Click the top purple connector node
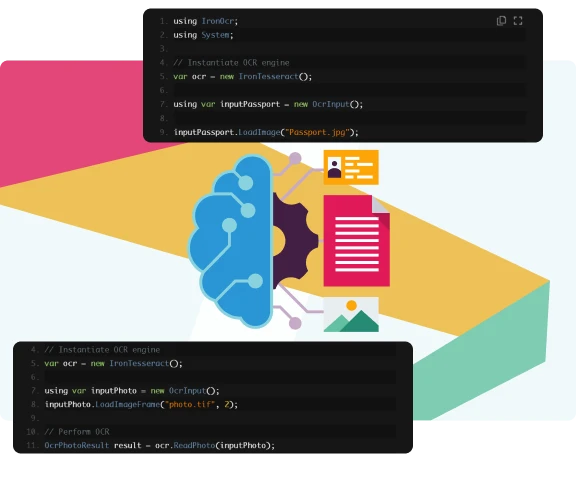This screenshot has width=576, height=480. [x=295, y=159]
